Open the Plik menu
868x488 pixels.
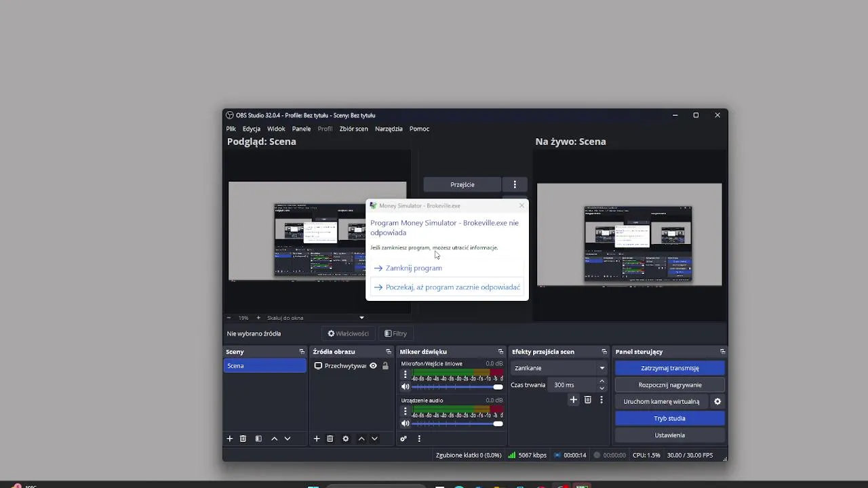(231, 129)
